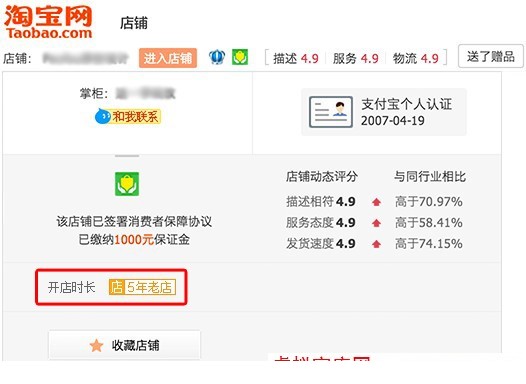Click 高于70.97% comparison value

tap(429, 202)
